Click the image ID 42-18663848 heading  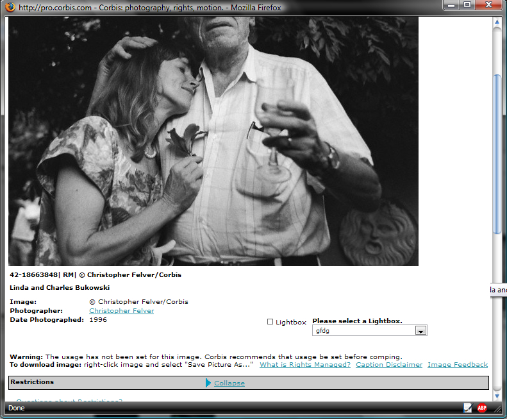[34, 274]
